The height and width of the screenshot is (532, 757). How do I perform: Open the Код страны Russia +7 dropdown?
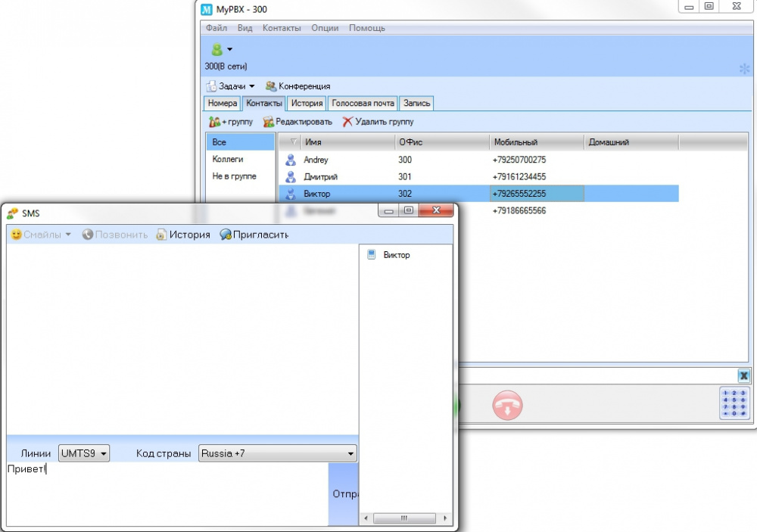coord(278,453)
